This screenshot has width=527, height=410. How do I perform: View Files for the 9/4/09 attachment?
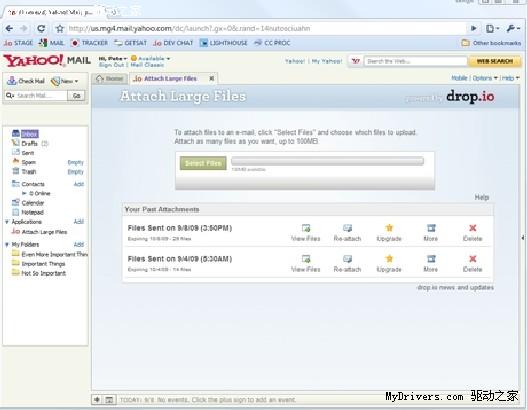(x=306, y=264)
